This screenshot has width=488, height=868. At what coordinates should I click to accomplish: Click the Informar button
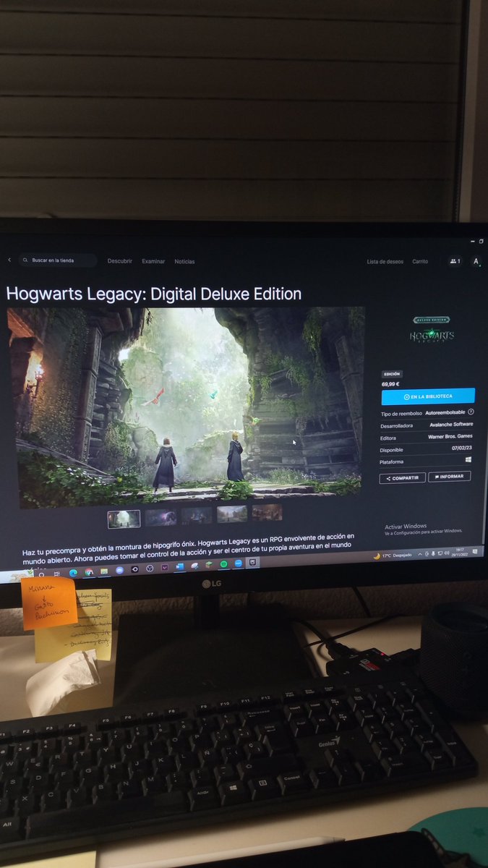coord(450,477)
